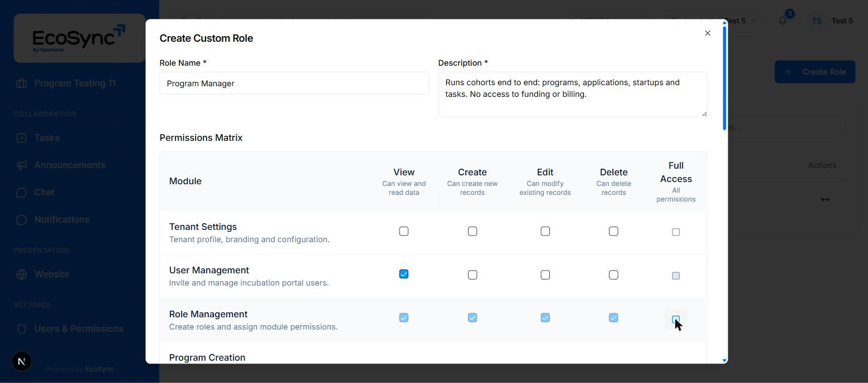Click the Next.js N badge icon
Viewport: 868px width, 383px height.
pyautogui.click(x=21, y=361)
